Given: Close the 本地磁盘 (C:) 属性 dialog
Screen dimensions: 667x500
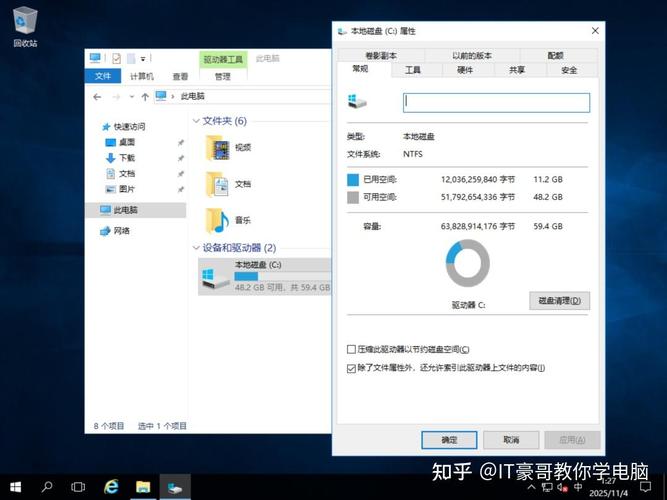Looking at the screenshot, I should 595,31.
